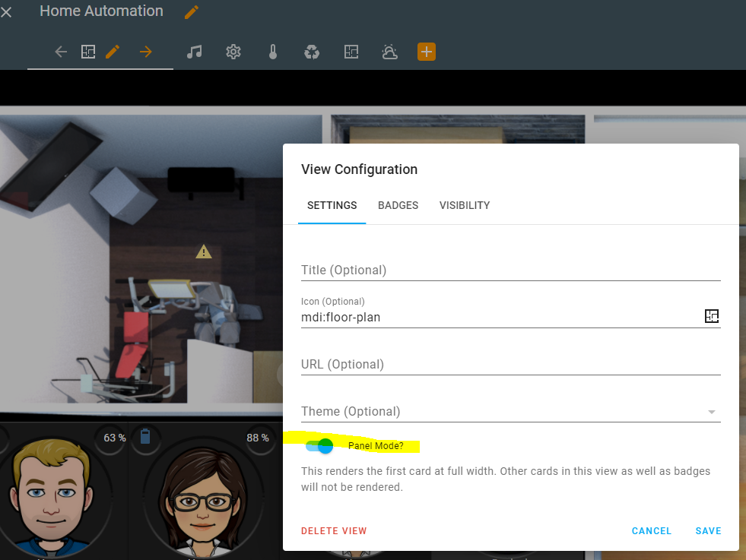Open the second floor-plan view tab
The width and height of the screenshot is (746, 560).
351,52
